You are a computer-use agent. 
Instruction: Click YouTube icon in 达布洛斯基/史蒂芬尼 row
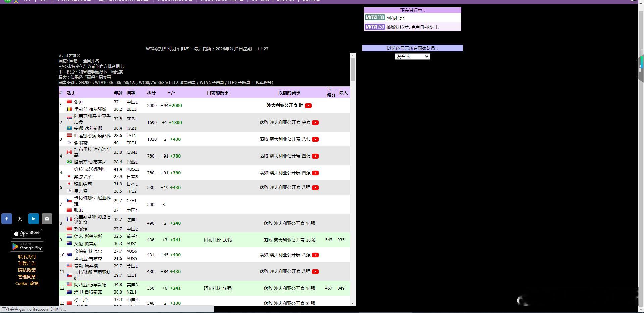point(315,156)
